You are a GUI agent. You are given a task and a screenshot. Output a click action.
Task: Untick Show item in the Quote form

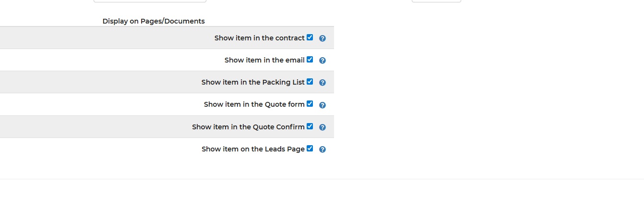point(310,103)
